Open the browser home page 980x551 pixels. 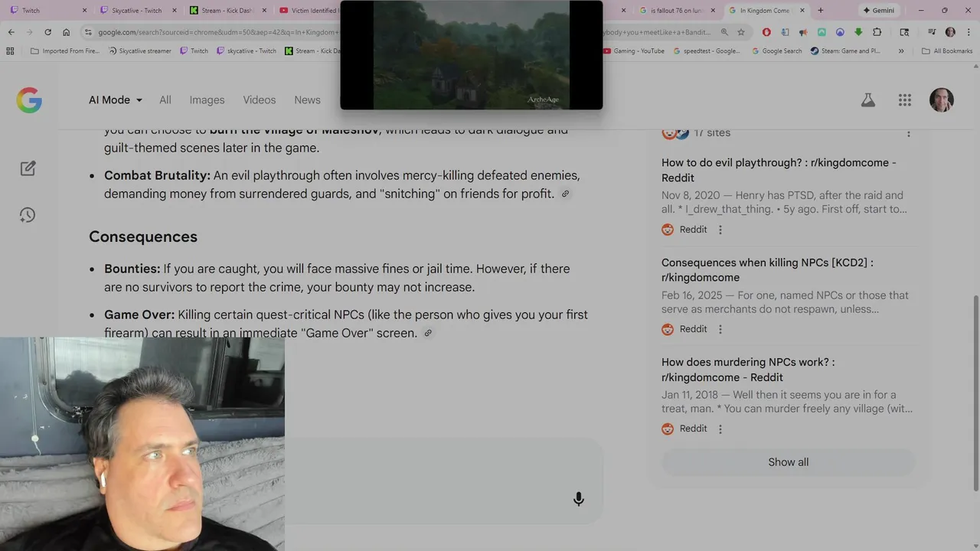[66, 32]
